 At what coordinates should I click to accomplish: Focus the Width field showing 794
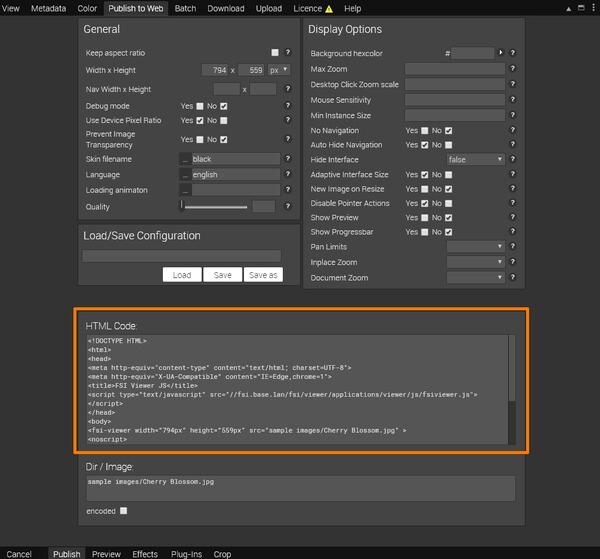pyautogui.click(x=215, y=70)
